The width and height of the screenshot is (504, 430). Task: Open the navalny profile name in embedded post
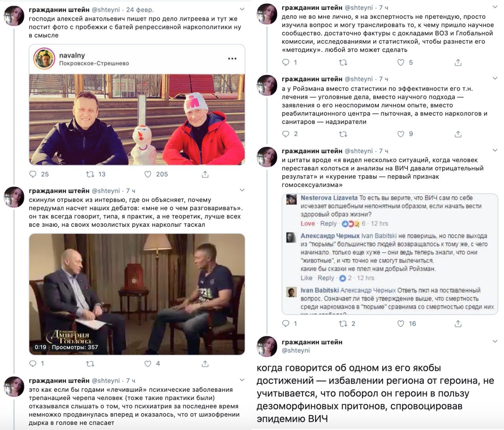[x=72, y=55]
